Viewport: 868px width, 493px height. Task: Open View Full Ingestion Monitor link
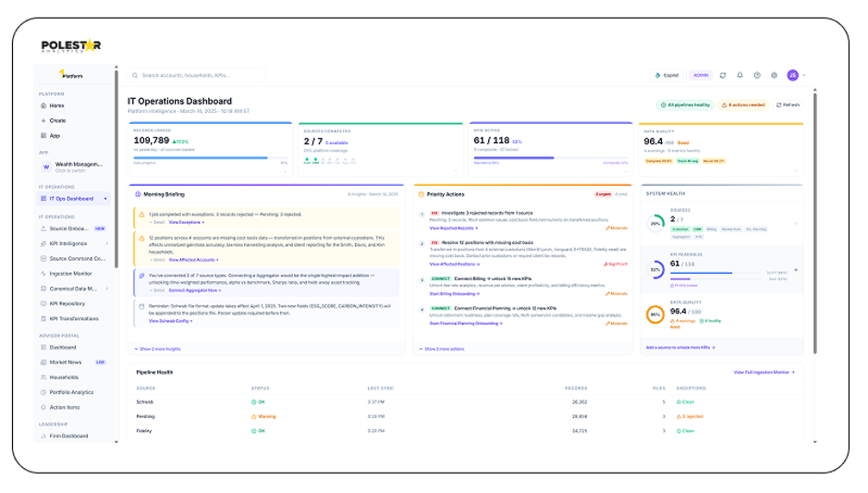pos(764,372)
